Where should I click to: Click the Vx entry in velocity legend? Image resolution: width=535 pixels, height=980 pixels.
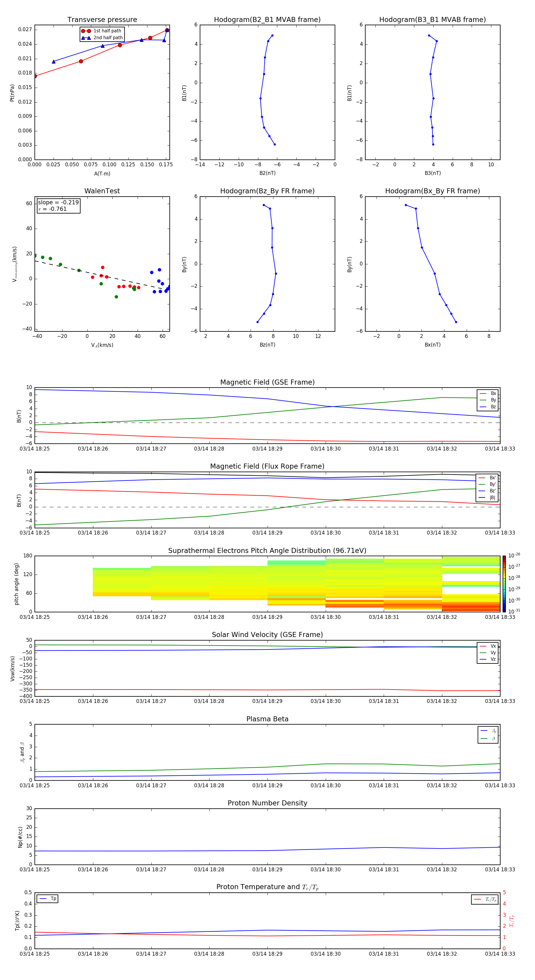tap(488, 647)
